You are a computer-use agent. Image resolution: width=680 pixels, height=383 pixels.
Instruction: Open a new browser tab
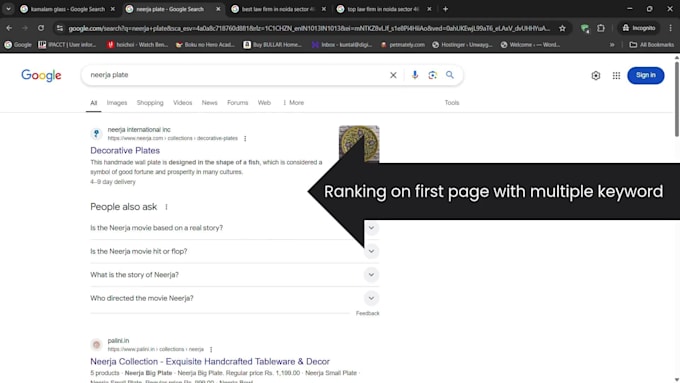tap(445, 9)
